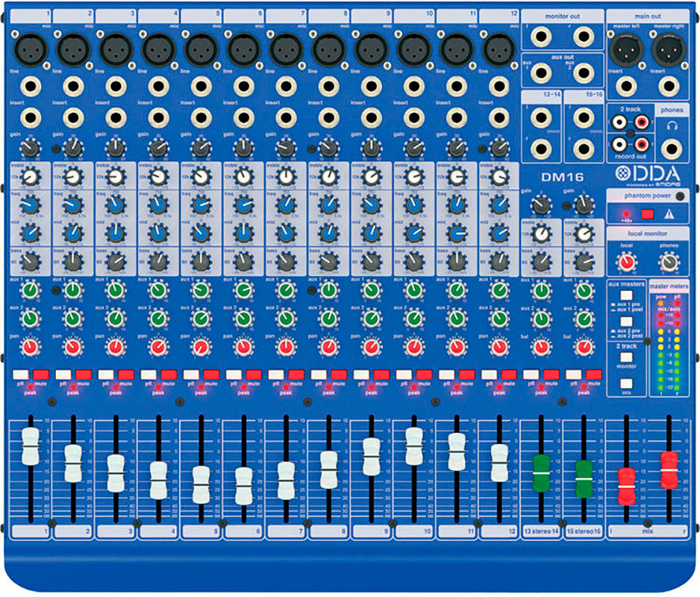Click the channel 7 bass knob
Viewport: 700px width, 597px height.
pos(286,261)
